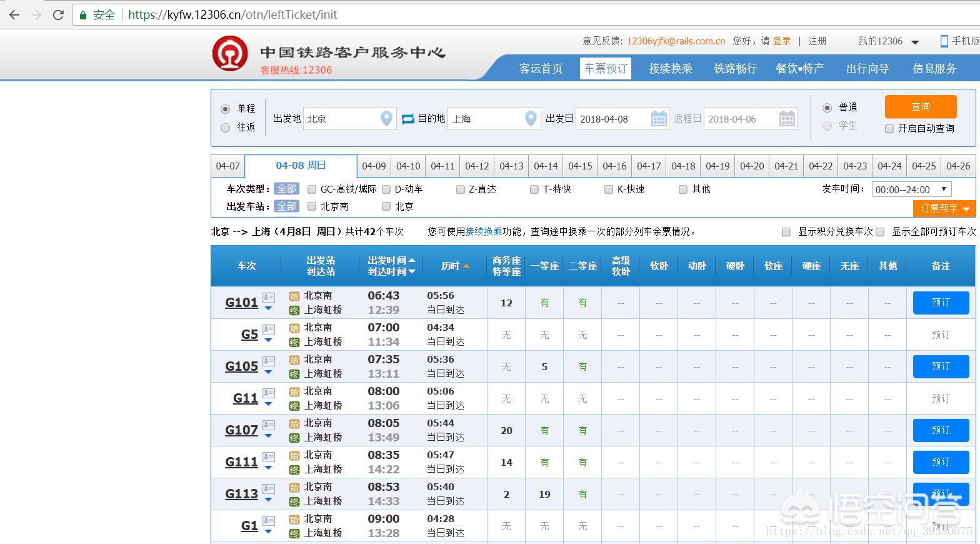Image resolution: width=980 pixels, height=544 pixels.
Task: Click the browser back arrow
Action: point(14,14)
